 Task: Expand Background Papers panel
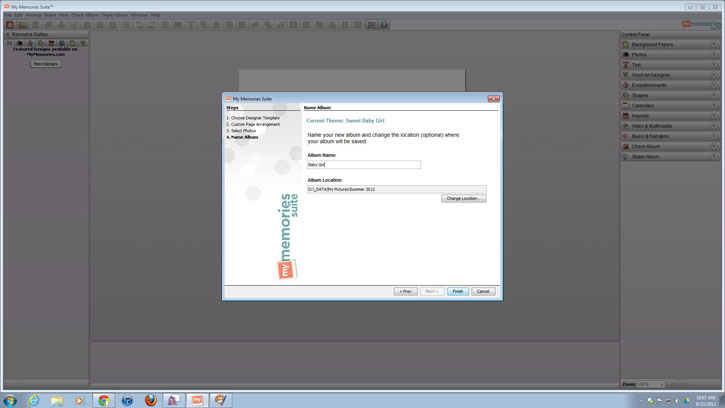pyautogui.click(x=670, y=44)
